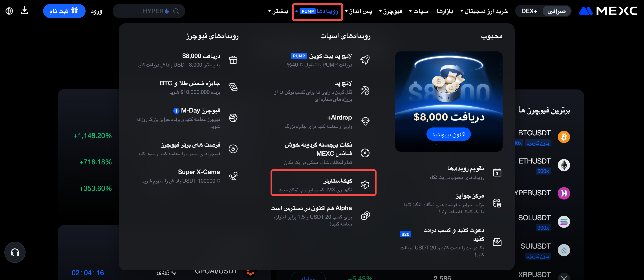The height and width of the screenshot is (280, 644).
Task: Click the Ethereum icon beside ETHUSDT
Action: click(x=564, y=165)
